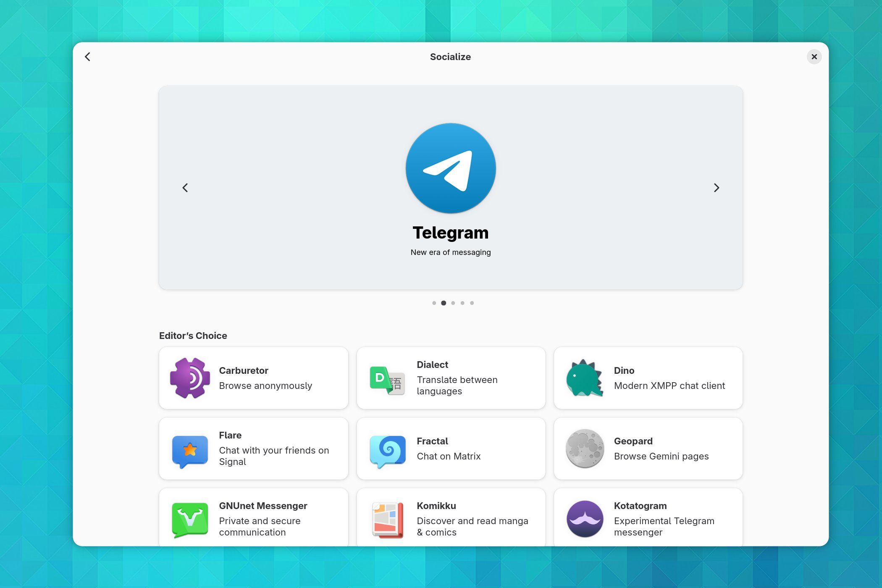Jump to fourth carousel page dot
The image size is (882, 588).
click(462, 303)
